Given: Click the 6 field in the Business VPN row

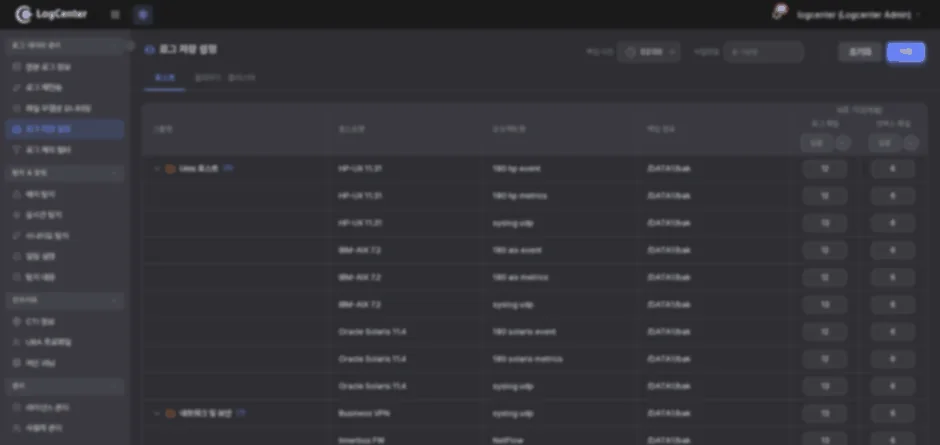Looking at the screenshot, I should (x=893, y=414).
